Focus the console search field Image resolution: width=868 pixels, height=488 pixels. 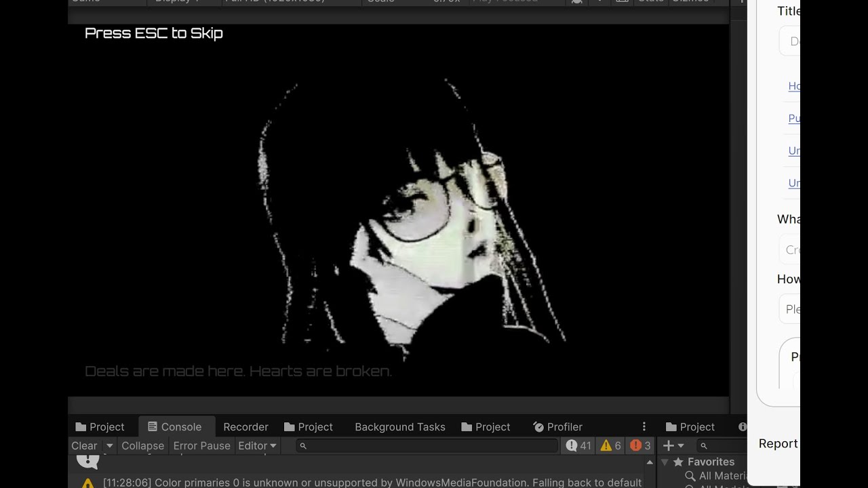point(427,446)
